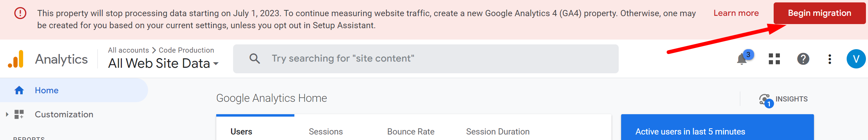Click the search box for site content
The height and width of the screenshot is (140, 868).
(426, 58)
